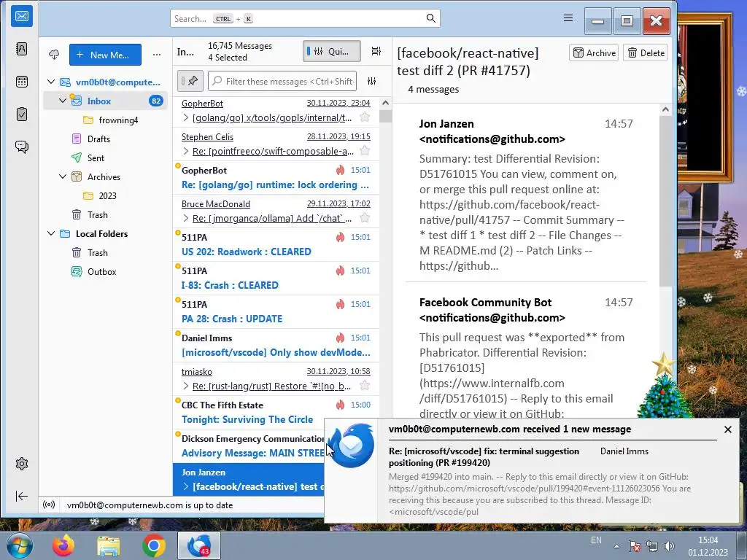Screen dimensions: 747x560
Task: Select the 2023 archive folder
Action: pyautogui.click(x=108, y=195)
